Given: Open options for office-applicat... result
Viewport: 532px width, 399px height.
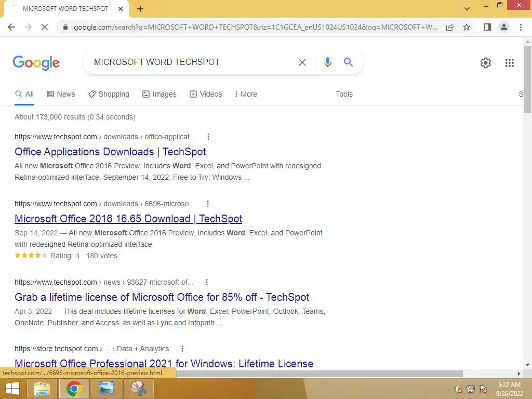Looking at the screenshot, I should coord(208,137).
